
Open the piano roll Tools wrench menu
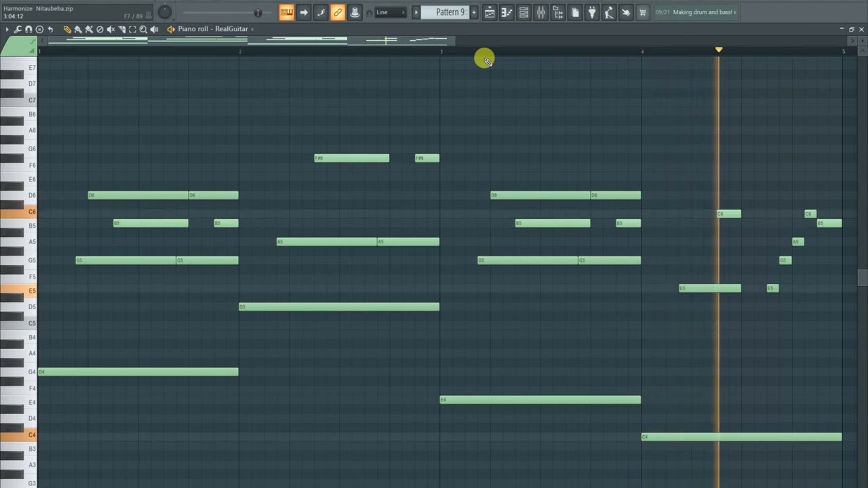[x=18, y=29]
